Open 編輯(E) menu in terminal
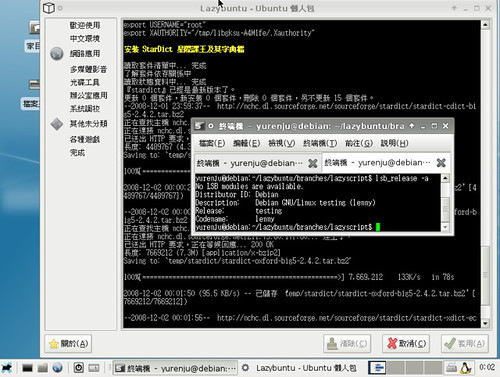The image size is (500, 377). (x=247, y=143)
